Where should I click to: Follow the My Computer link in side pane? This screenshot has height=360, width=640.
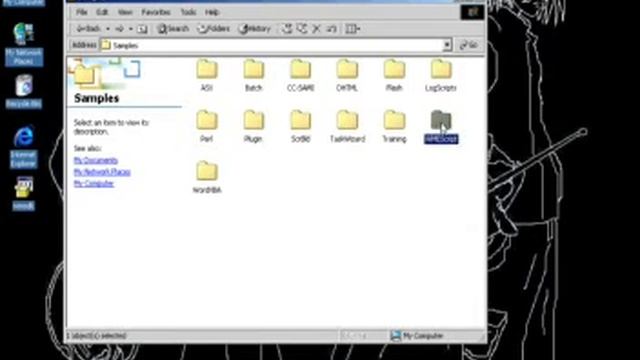coord(93,184)
